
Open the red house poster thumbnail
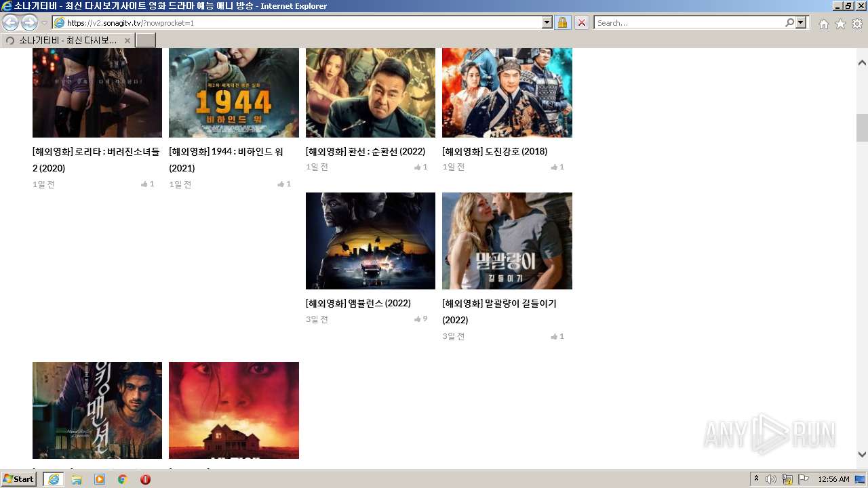[234, 410]
